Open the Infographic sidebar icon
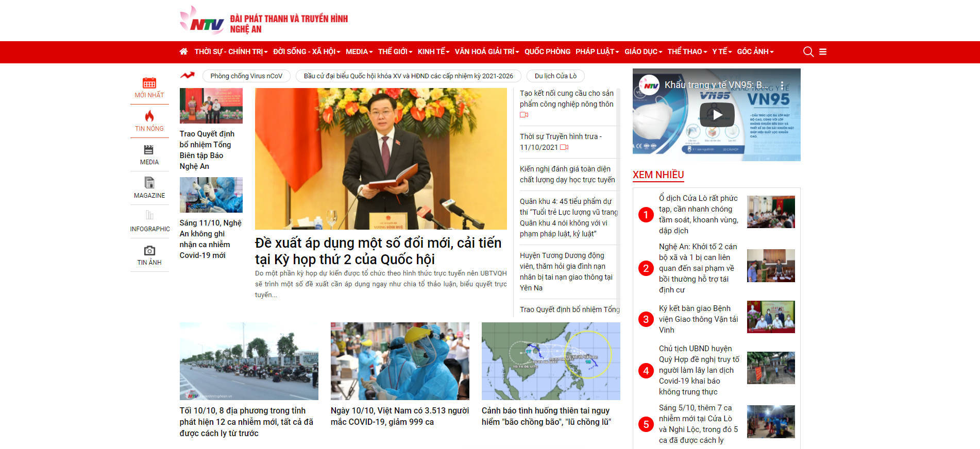 click(149, 215)
